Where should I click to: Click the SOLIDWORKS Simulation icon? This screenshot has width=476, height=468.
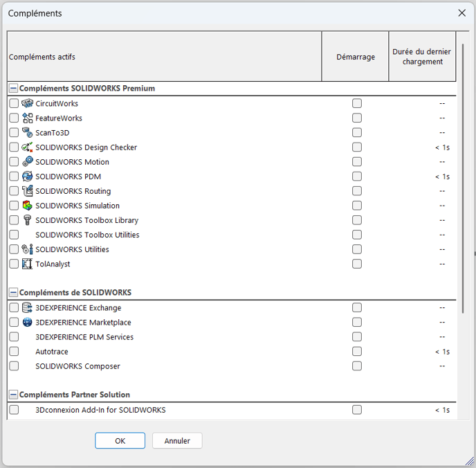point(27,206)
